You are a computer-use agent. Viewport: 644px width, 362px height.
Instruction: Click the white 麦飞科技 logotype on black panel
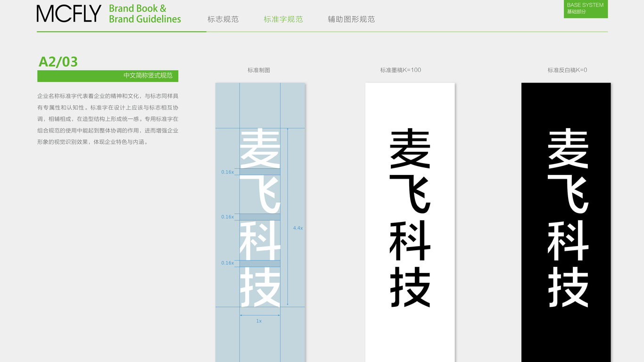pos(568,218)
